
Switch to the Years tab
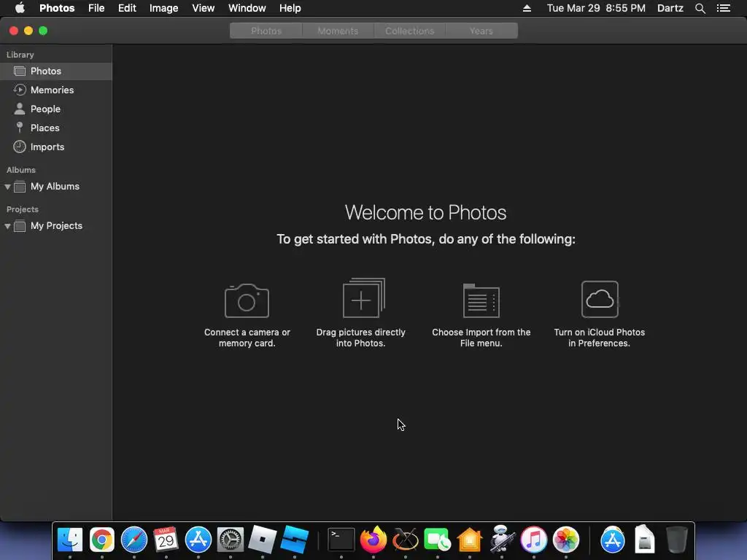pos(481,31)
